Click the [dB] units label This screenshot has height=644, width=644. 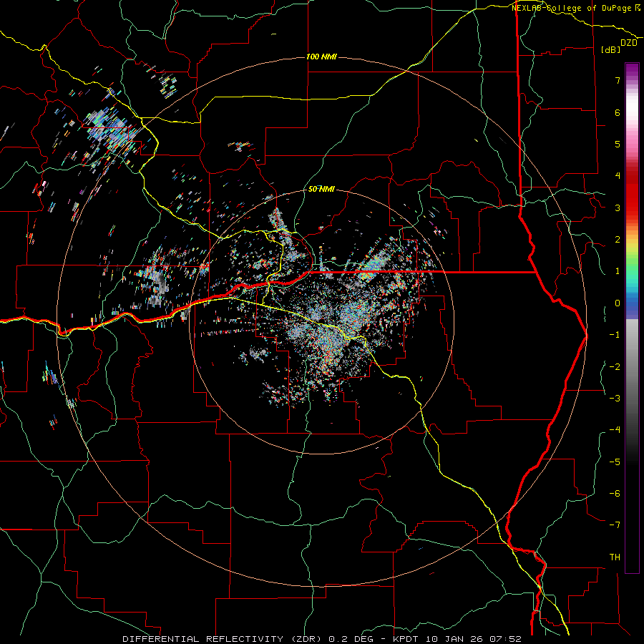coord(610,49)
